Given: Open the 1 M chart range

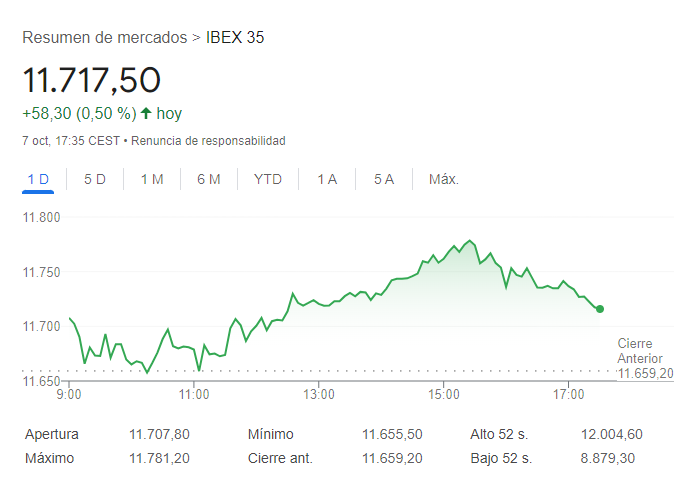Looking at the screenshot, I should [x=152, y=179].
